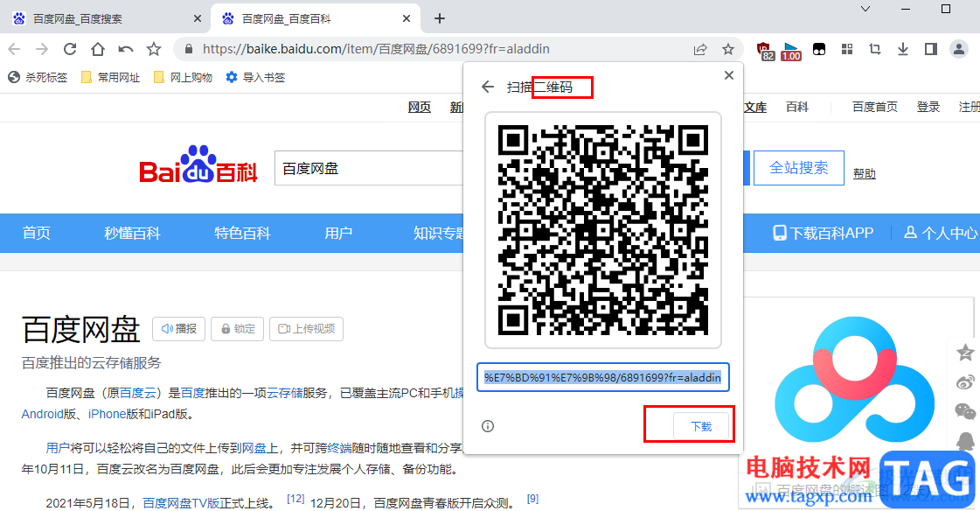Viewport: 980px width, 511px height.
Task: Close the 百度网盘_百度搜索 tab
Action: [x=198, y=18]
